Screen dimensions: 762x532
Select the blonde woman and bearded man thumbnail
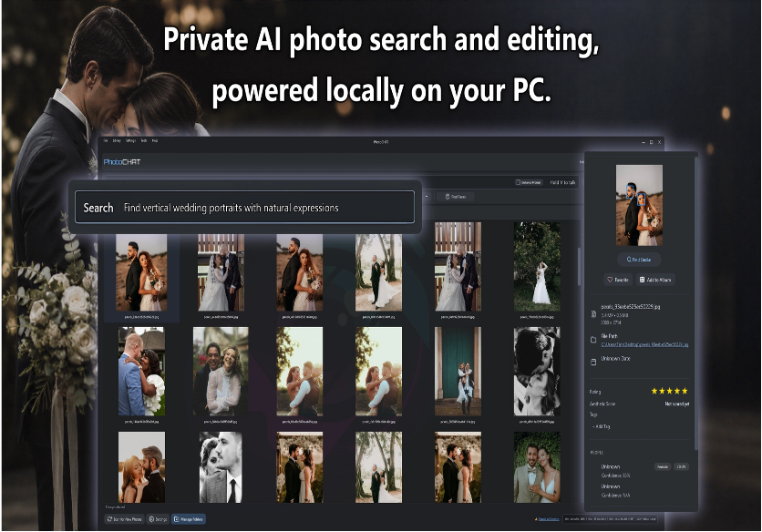(x=141, y=467)
